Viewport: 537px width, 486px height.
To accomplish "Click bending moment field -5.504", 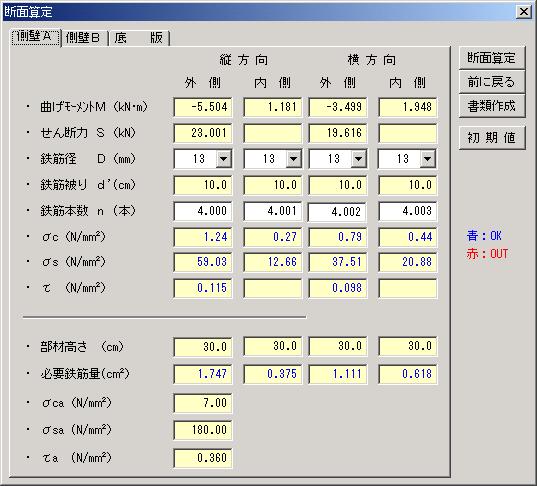I will (203, 107).
